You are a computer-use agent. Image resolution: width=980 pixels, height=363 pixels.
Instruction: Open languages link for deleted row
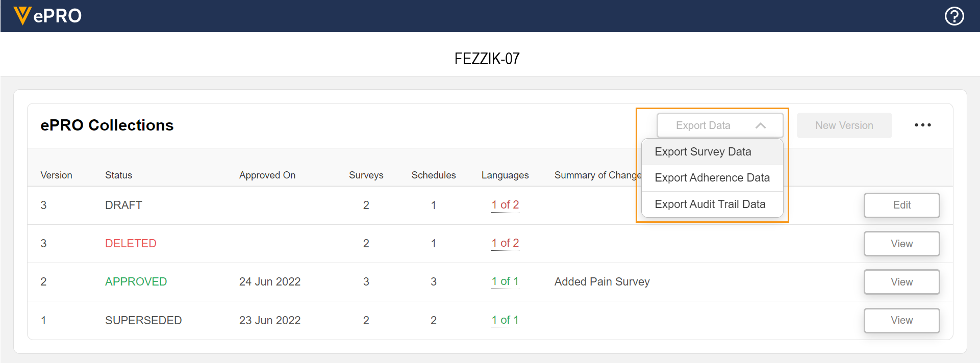point(505,243)
